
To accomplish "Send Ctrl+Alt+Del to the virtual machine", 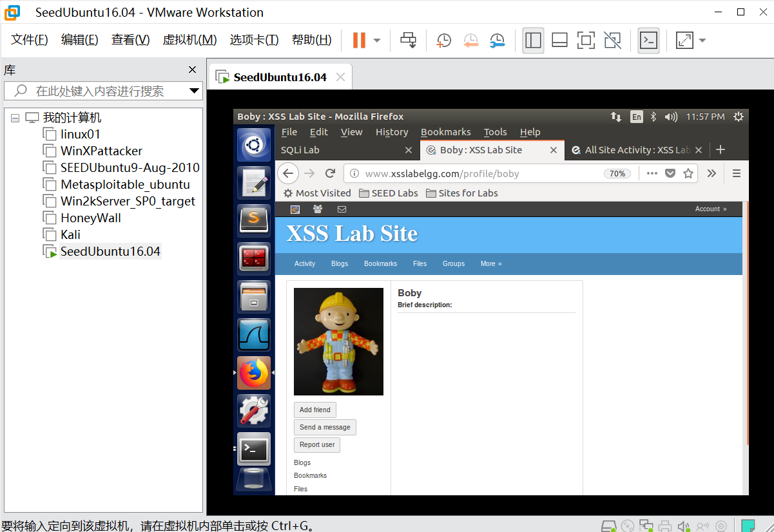I will click(408, 40).
